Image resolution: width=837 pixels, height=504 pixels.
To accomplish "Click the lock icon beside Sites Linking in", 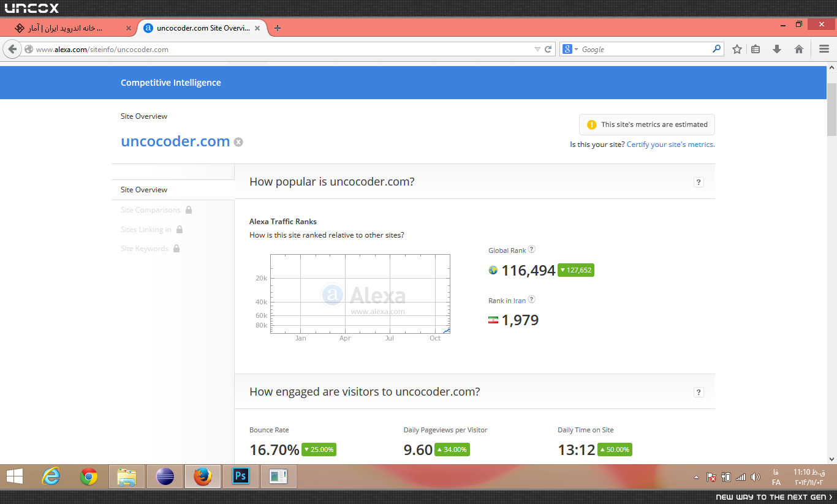I will (x=180, y=229).
